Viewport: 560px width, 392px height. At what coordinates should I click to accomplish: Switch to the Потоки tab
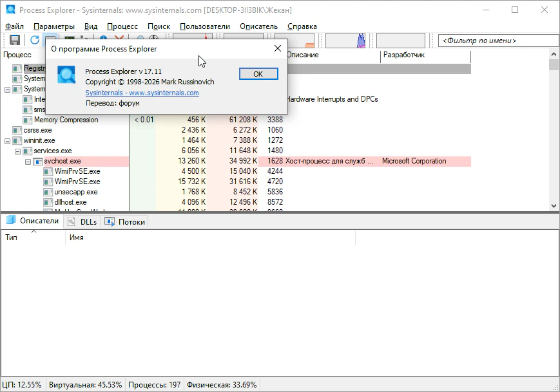125,221
